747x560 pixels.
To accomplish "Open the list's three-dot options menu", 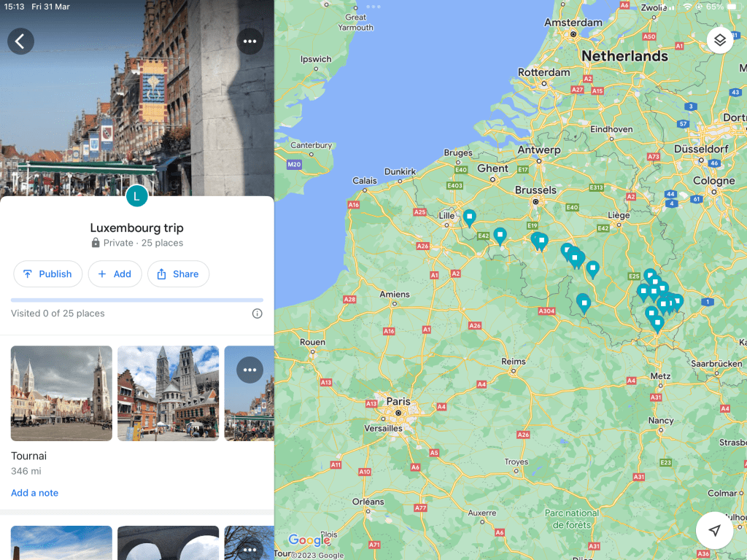I will pyautogui.click(x=249, y=42).
